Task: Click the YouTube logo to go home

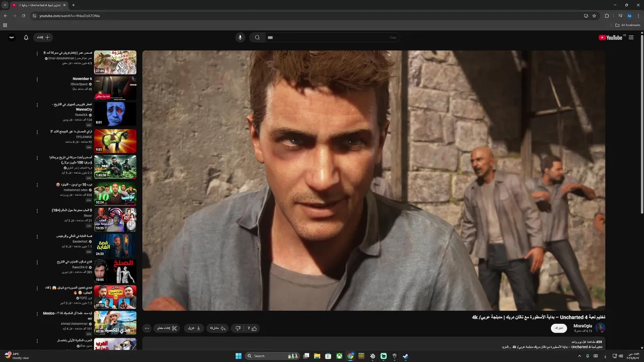Action: [610, 37]
